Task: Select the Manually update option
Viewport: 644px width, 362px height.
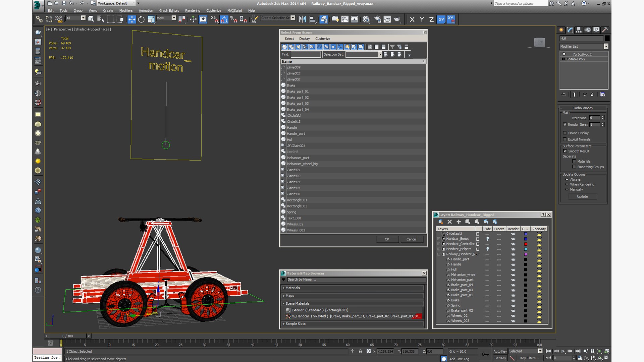Action: (x=567, y=189)
